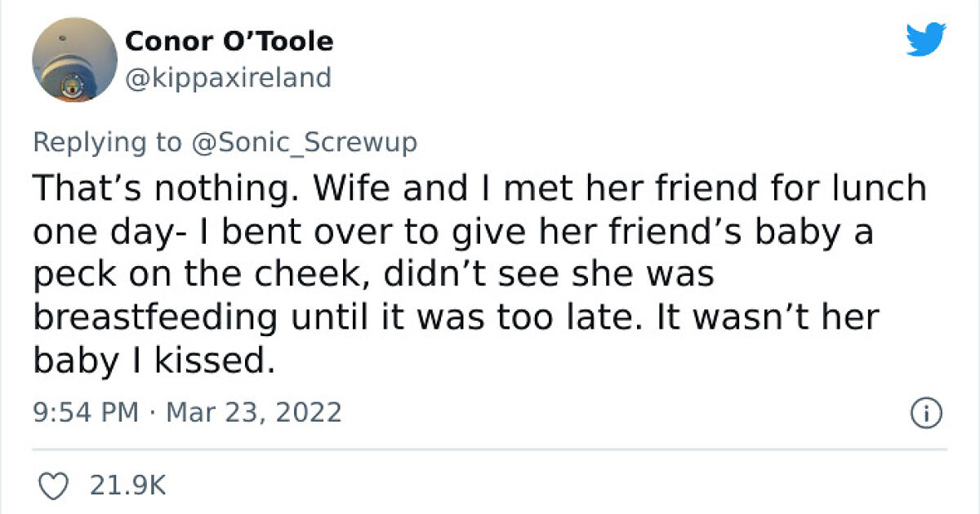Open the Mar 23, 2022 date link
Viewport: 980px width, 514px height.
pos(253,412)
